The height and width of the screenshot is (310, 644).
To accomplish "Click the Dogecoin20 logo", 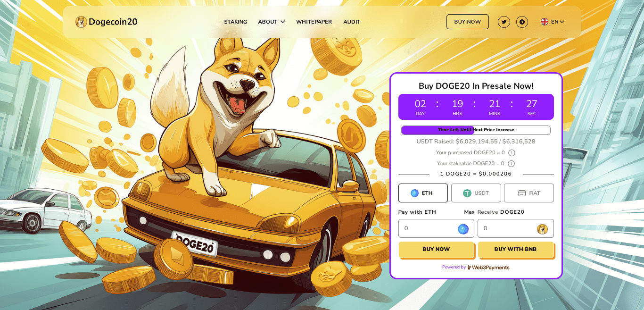I will 107,22.
